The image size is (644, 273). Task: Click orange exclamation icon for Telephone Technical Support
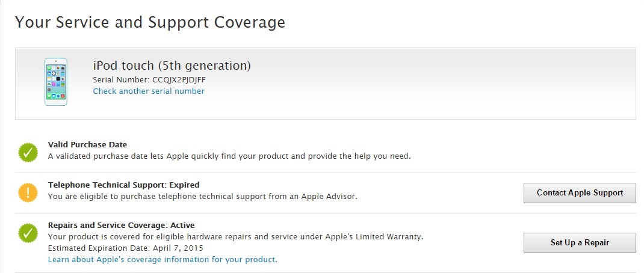(x=28, y=192)
